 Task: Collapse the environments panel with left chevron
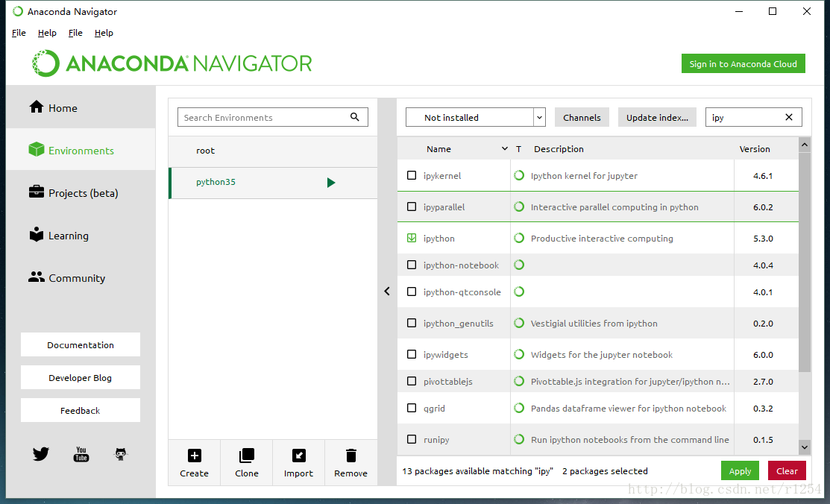(x=387, y=292)
